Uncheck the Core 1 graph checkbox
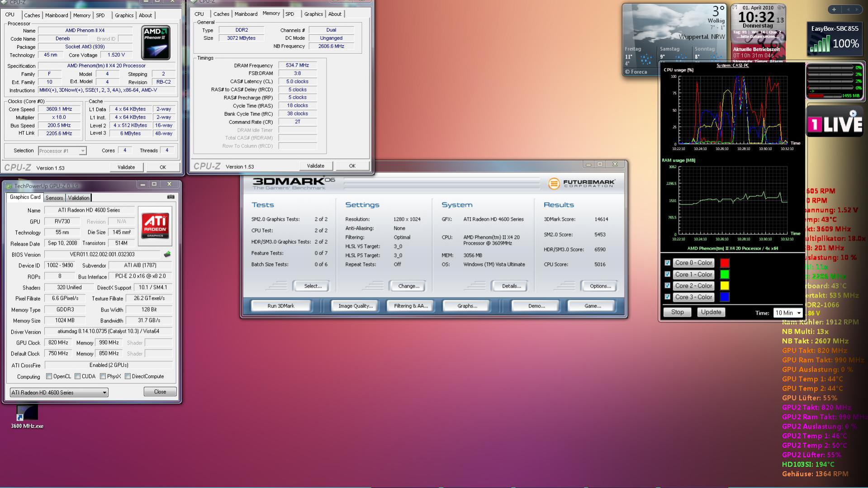This screenshot has width=868, height=488. 667,274
